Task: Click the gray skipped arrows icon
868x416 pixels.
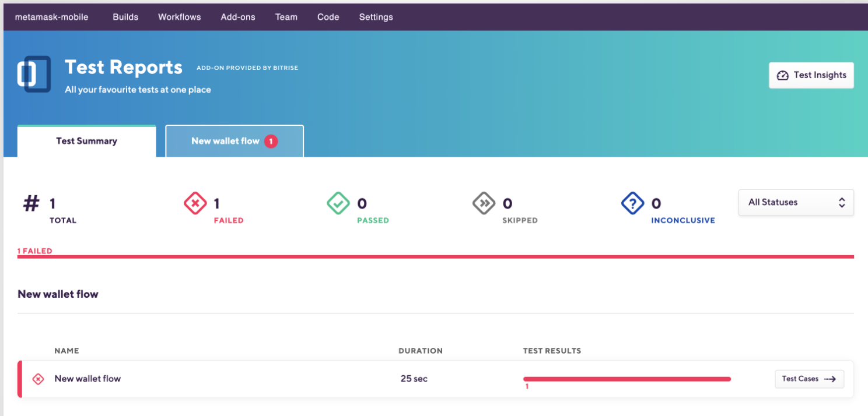Action: 484,204
